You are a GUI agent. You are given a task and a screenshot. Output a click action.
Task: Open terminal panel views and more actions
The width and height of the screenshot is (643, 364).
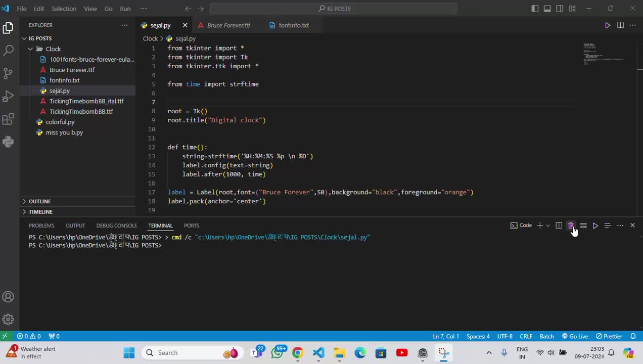(x=620, y=225)
